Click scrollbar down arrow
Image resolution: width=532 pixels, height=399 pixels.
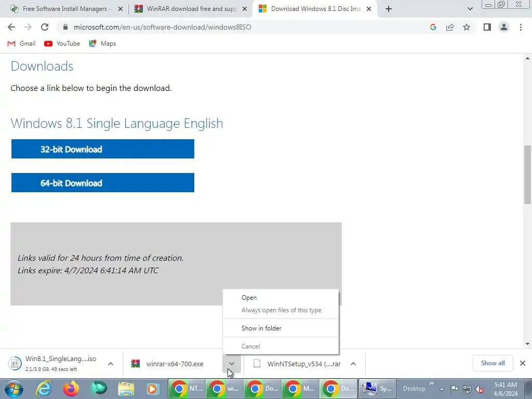[527, 344]
